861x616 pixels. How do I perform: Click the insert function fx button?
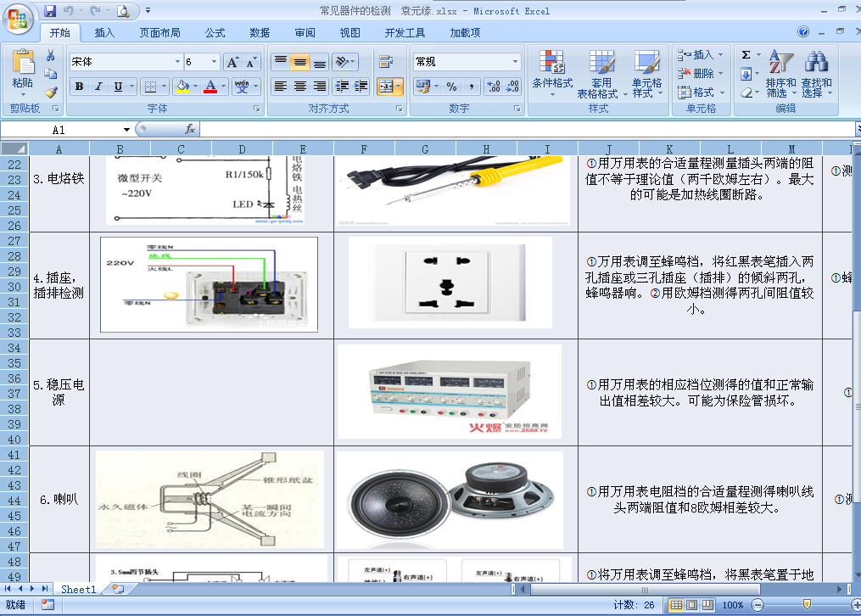190,129
